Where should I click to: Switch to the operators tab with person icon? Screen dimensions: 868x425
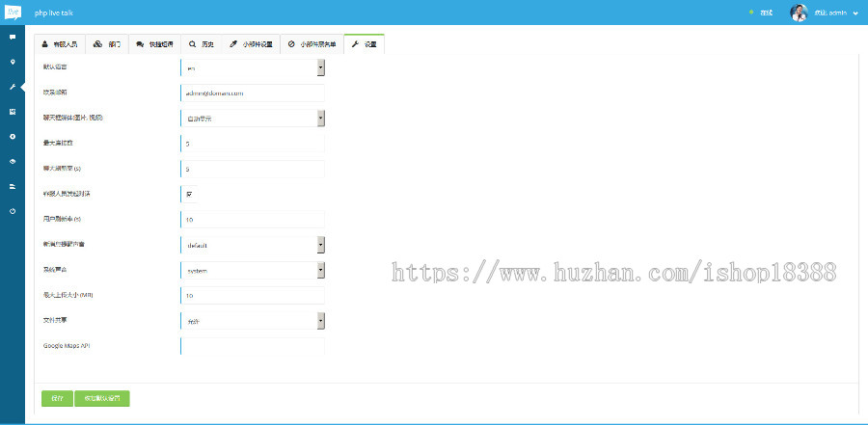click(60, 44)
